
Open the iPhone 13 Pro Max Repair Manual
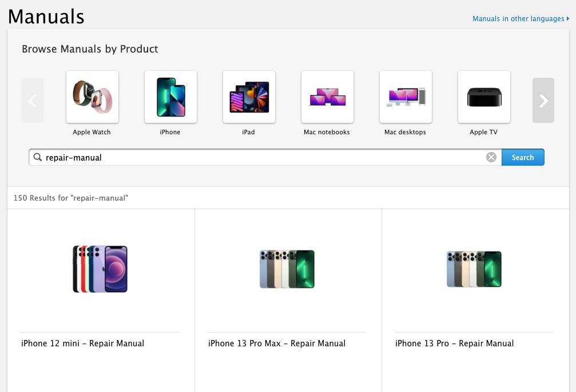277,343
